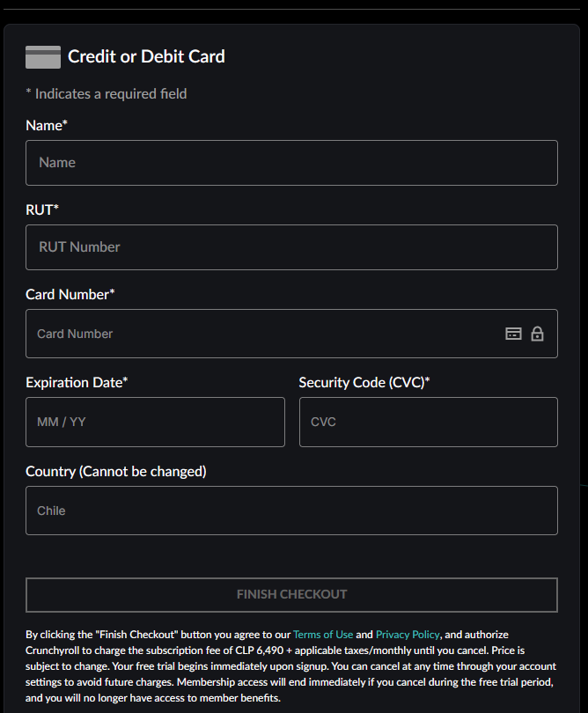Click the "Name*" field label
The image size is (588, 713).
47,125
